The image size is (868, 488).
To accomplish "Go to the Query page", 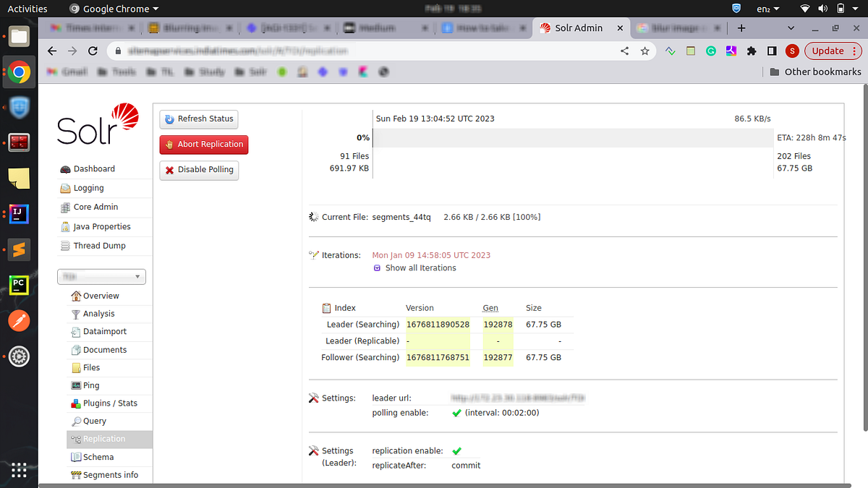I will click(93, 421).
